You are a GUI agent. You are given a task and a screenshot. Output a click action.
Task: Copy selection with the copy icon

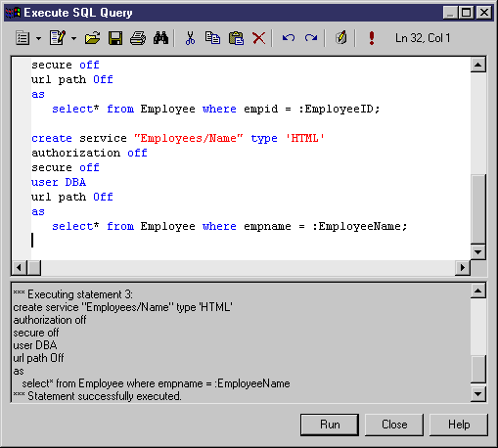[212, 38]
